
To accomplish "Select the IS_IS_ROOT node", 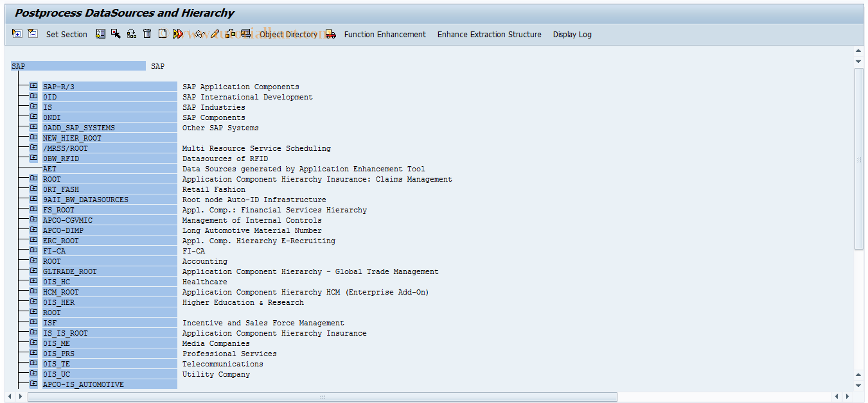I will point(110,333).
